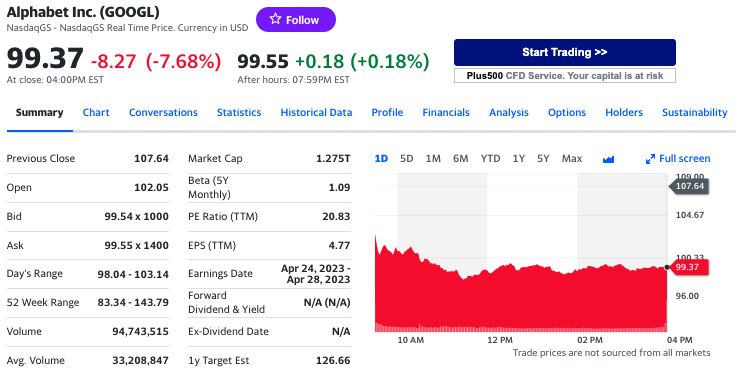Viewport: 736px width, 383px height.
Task: Go to the Sustainability tab
Action: (x=695, y=113)
